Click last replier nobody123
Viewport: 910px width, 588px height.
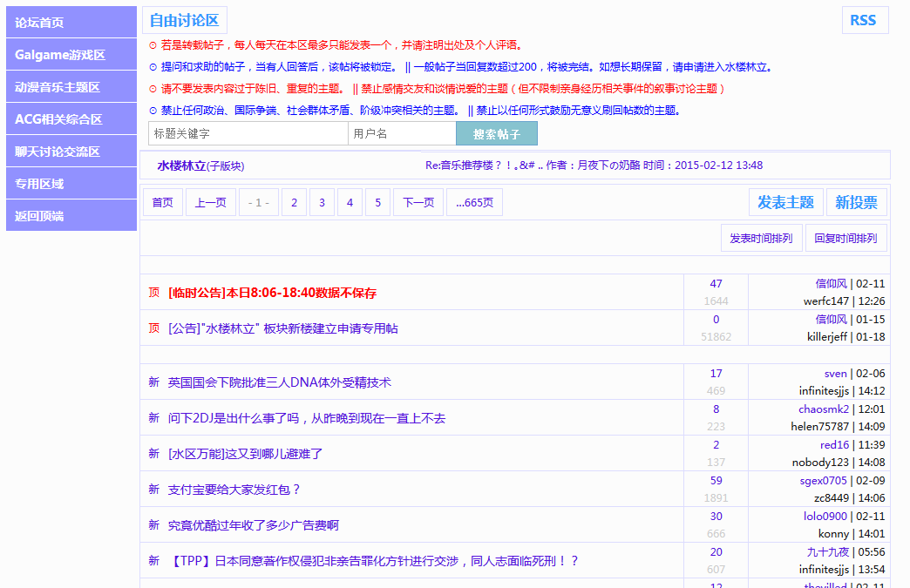[x=820, y=463]
